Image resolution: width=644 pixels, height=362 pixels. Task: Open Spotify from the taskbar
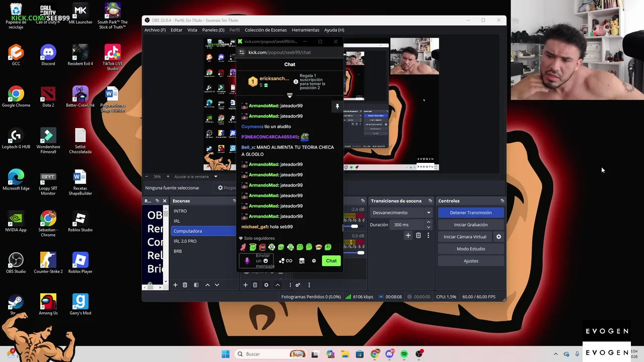pyautogui.click(x=404, y=354)
